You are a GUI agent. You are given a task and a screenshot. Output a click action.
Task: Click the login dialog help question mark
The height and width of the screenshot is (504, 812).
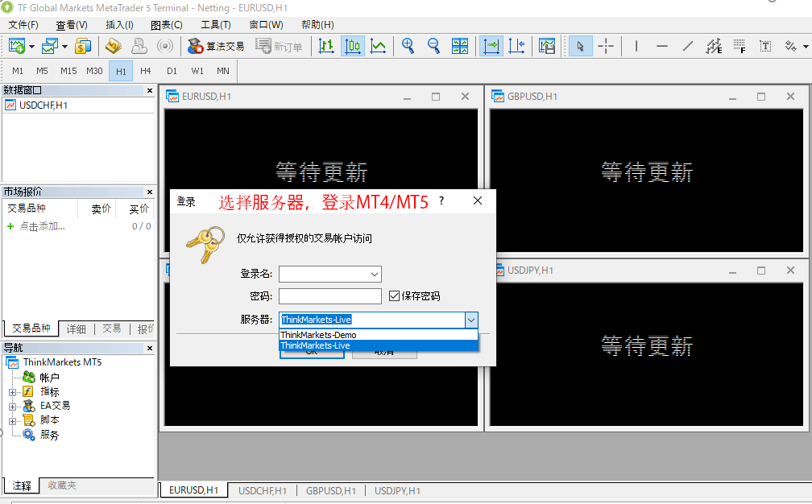click(x=441, y=200)
